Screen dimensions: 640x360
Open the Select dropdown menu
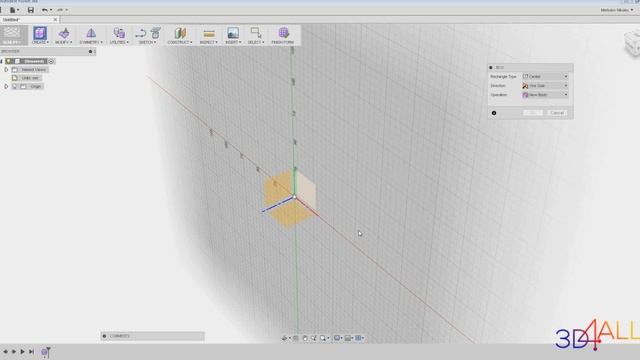[x=256, y=42]
